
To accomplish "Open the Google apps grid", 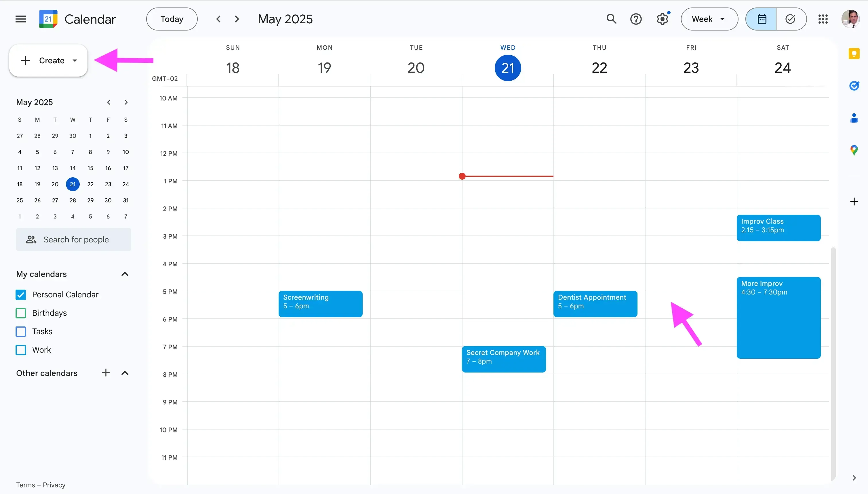I will coord(823,19).
